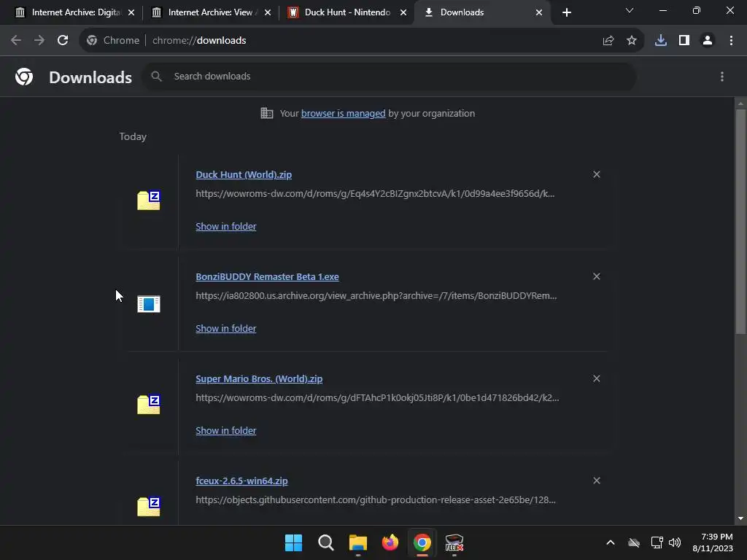The width and height of the screenshot is (747, 560).
Task: Open Windows taskbar search
Action: [326, 542]
